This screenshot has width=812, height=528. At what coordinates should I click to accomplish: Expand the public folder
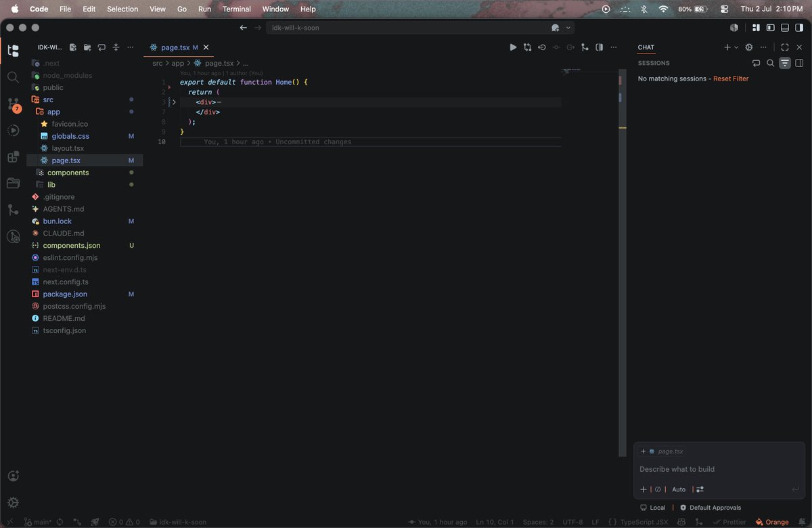tap(53, 87)
